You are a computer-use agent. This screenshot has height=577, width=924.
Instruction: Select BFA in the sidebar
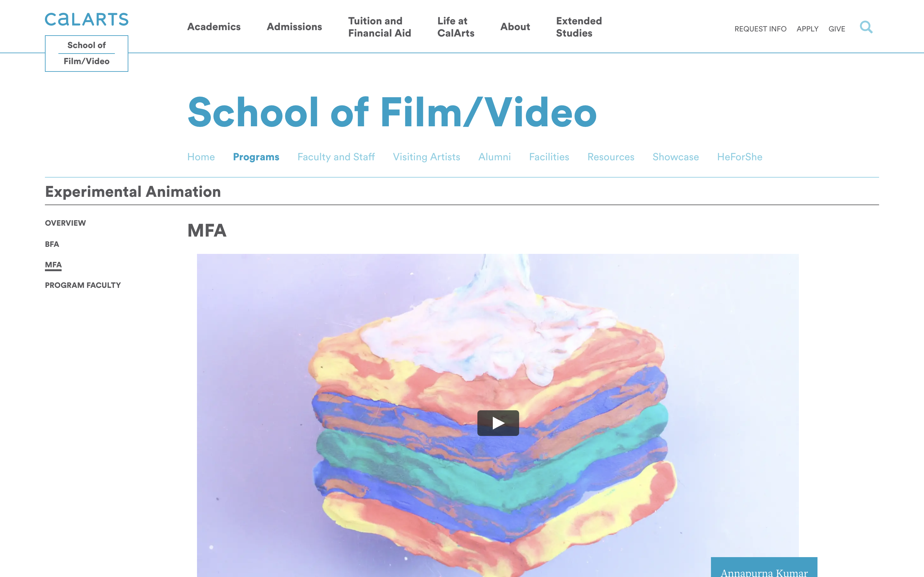coord(52,244)
